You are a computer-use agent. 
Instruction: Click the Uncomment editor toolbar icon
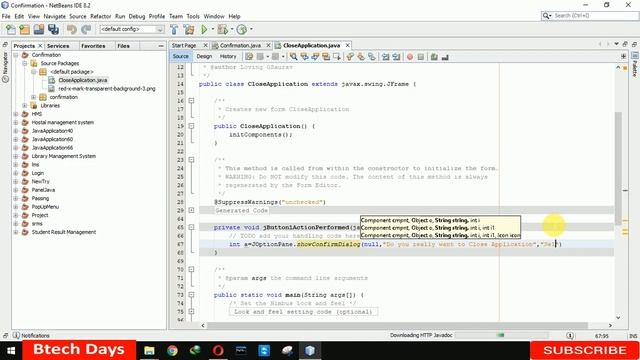click(445, 57)
